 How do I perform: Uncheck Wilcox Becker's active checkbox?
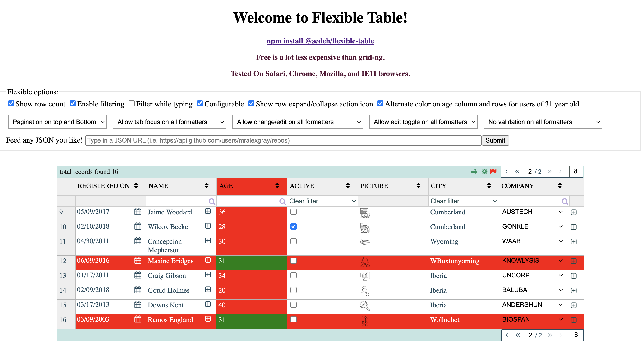tap(294, 226)
